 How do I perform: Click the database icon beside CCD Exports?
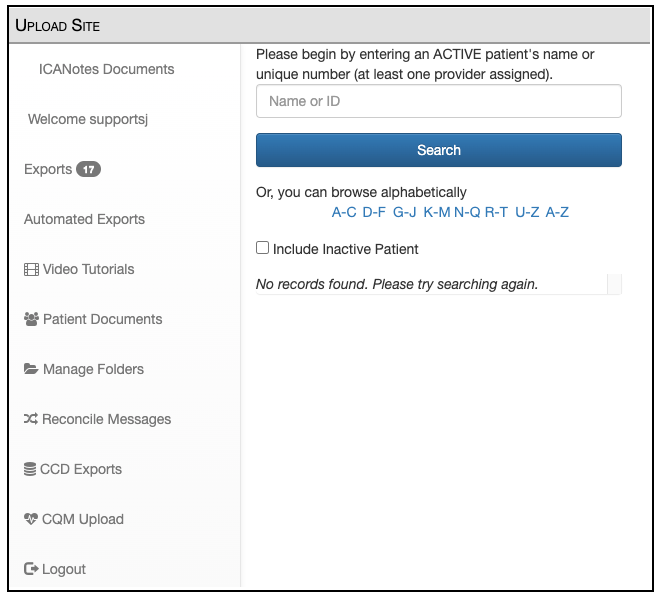30,469
